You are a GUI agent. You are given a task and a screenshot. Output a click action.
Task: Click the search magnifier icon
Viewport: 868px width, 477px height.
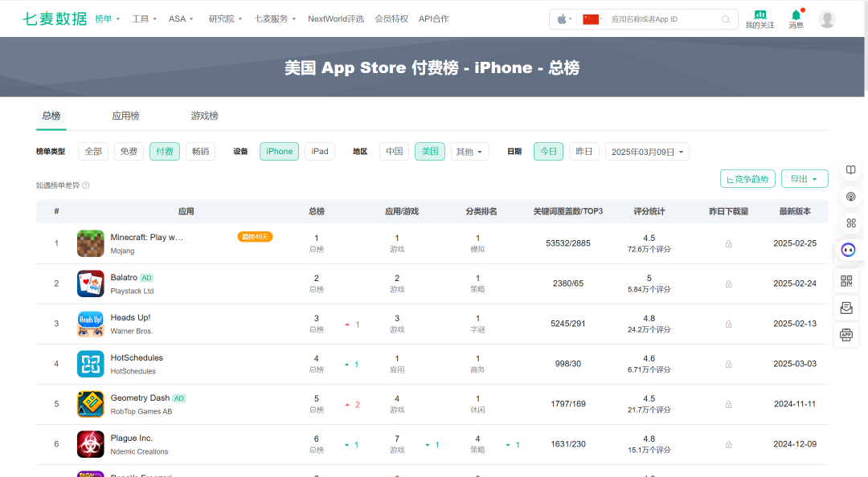point(725,19)
